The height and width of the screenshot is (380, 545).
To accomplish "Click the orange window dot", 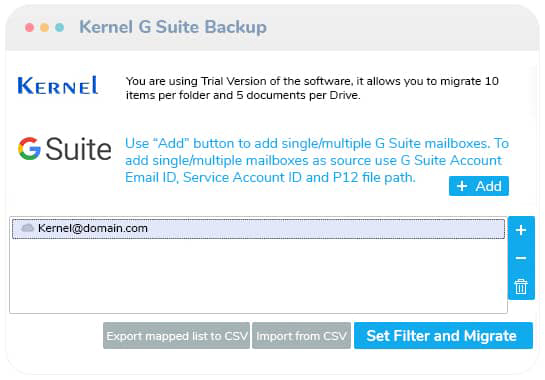I will [x=44, y=27].
